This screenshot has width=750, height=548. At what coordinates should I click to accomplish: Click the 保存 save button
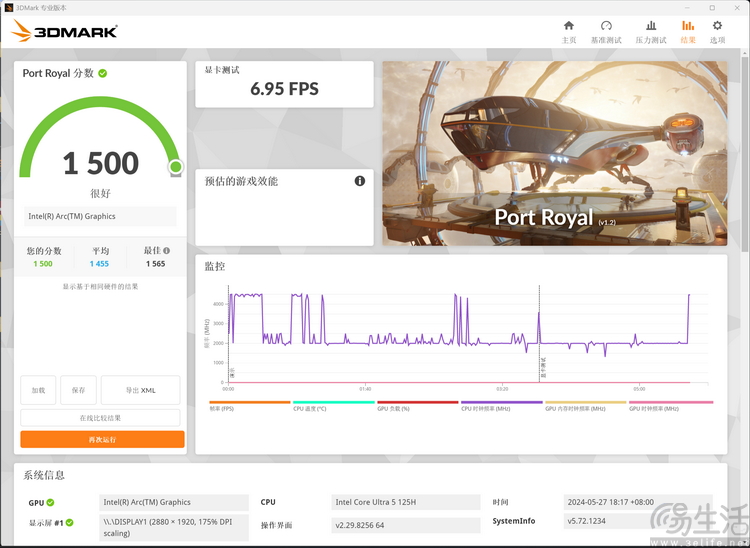(x=78, y=390)
